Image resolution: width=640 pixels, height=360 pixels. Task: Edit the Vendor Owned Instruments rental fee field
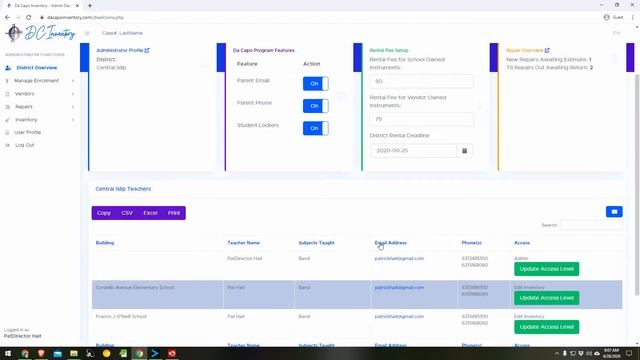click(x=422, y=119)
